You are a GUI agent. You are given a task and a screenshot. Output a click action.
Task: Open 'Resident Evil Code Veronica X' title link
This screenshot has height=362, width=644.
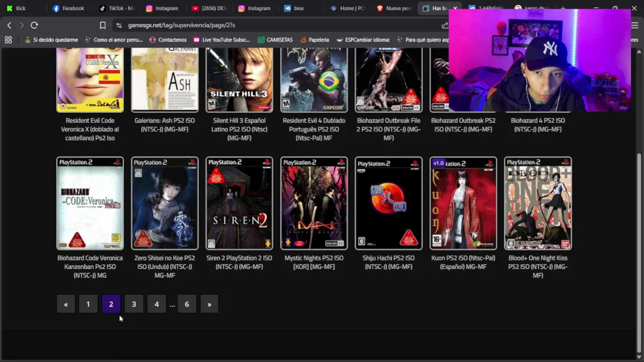pos(90,129)
